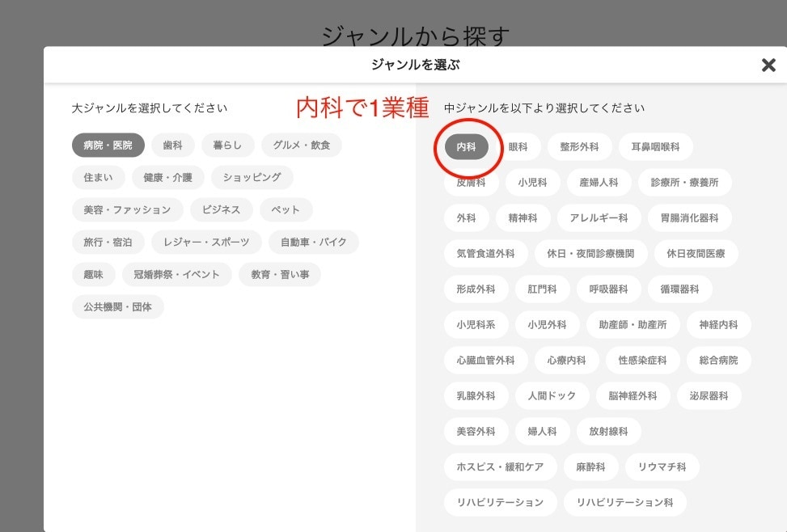
Task: Select ホスピス・緩和ケア sub-genre
Action: (x=501, y=467)
